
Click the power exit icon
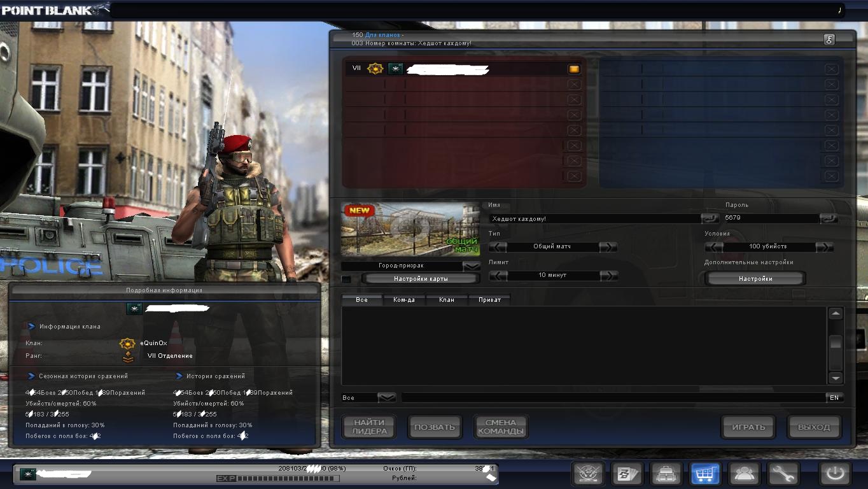point(835,474)
